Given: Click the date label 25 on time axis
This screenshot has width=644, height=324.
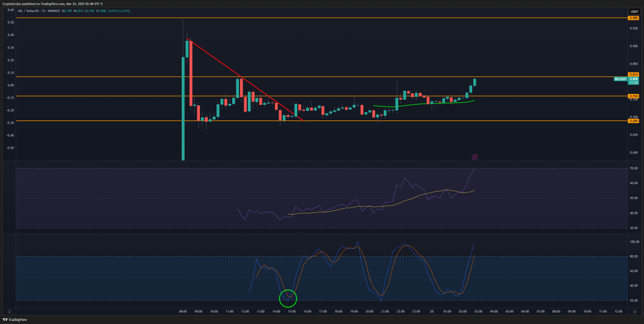Looking at the screenshot, I should pyautogui.click(x=432, y=311).
